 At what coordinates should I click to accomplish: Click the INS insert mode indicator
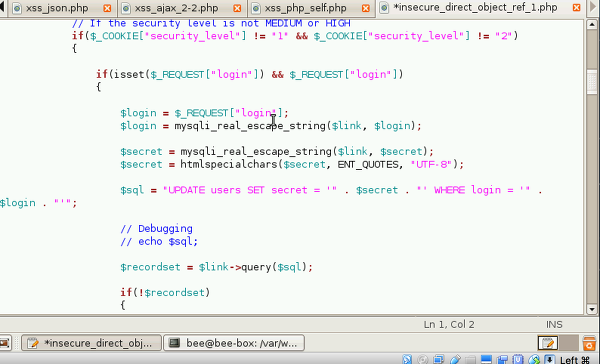[554, 325]
